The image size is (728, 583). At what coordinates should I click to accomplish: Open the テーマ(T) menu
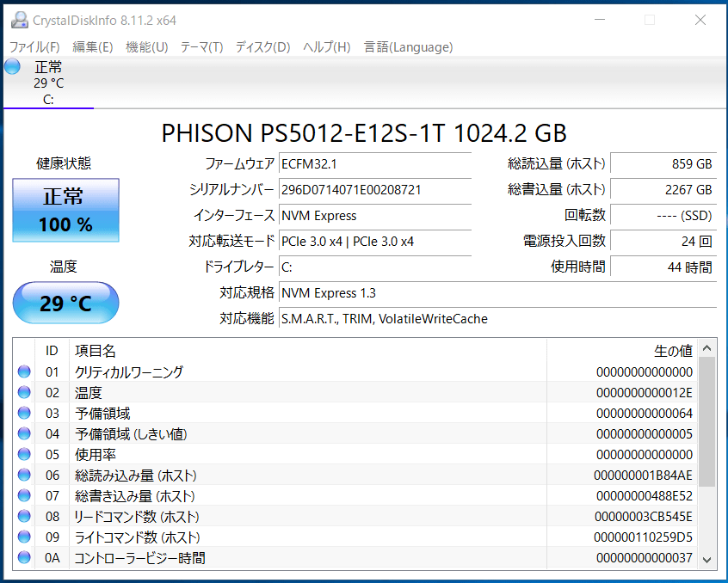point(201,46)
